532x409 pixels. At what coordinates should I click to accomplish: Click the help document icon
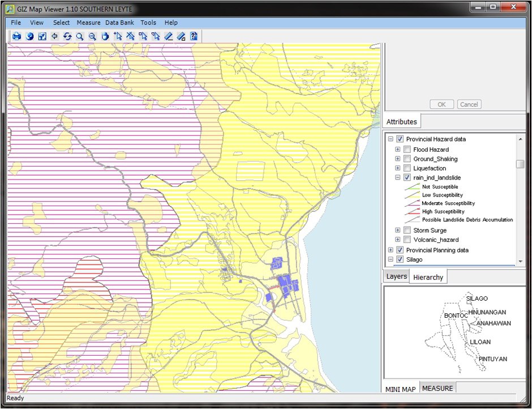(x=194, y=36)
